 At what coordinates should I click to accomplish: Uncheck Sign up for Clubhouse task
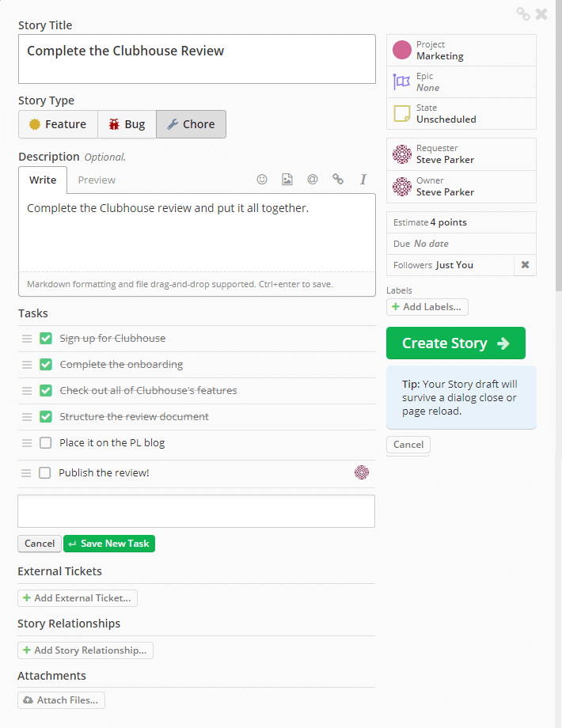(x=46, y=339)
